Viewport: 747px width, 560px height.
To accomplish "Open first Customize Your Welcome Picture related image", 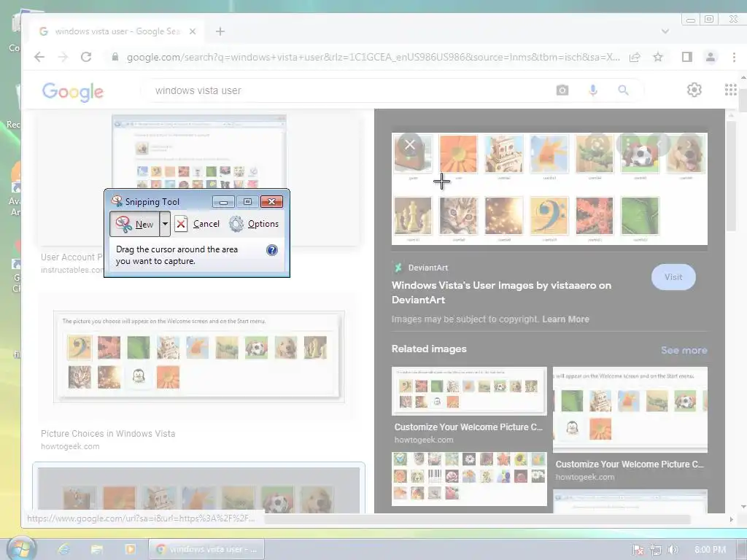I will 469,391.
